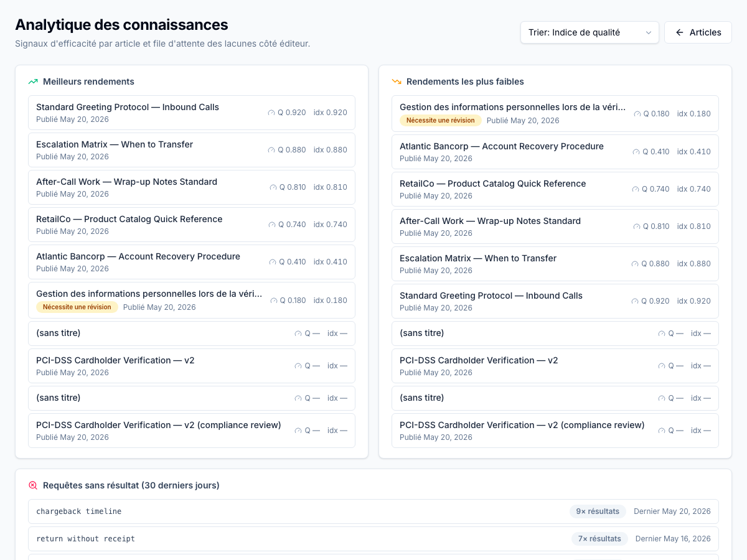This screenshot has height=560, width=747.
Task: Select the return without receipt query row
Action: [x=374, y=539]
